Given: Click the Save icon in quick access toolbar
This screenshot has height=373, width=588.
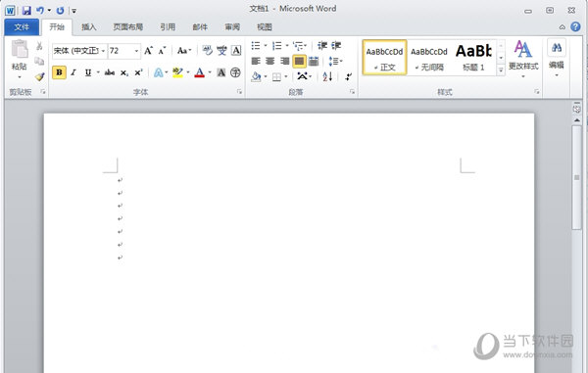Looking at the screenshot, I should 26,11.
